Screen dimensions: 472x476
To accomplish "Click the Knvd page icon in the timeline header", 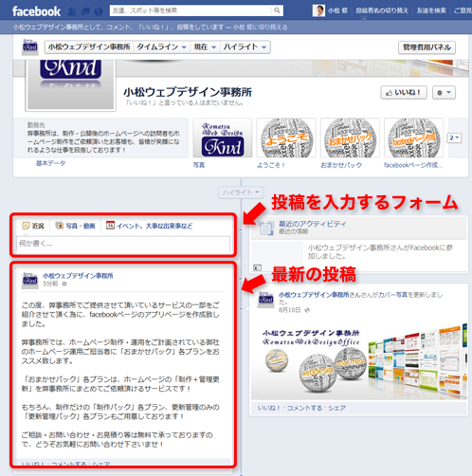I will (30, 46).
